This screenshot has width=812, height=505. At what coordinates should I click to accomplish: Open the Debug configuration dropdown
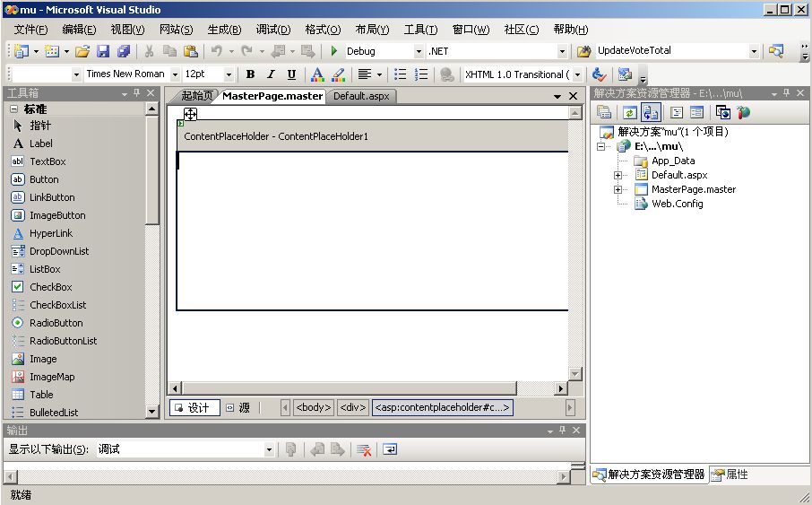tap(419, 51)
